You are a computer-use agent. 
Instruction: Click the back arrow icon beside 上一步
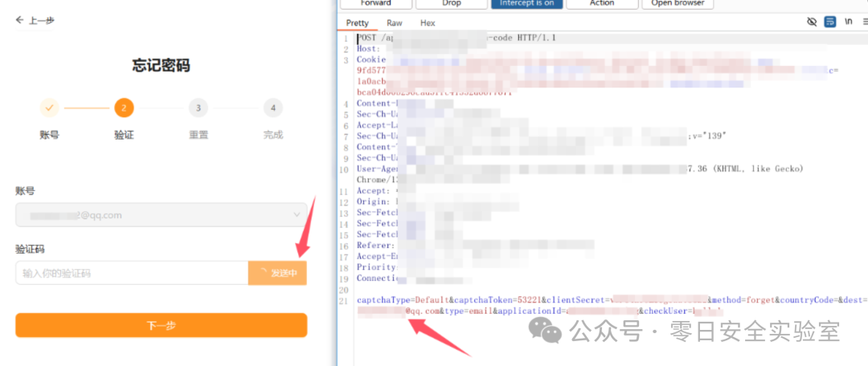point(20,20)
